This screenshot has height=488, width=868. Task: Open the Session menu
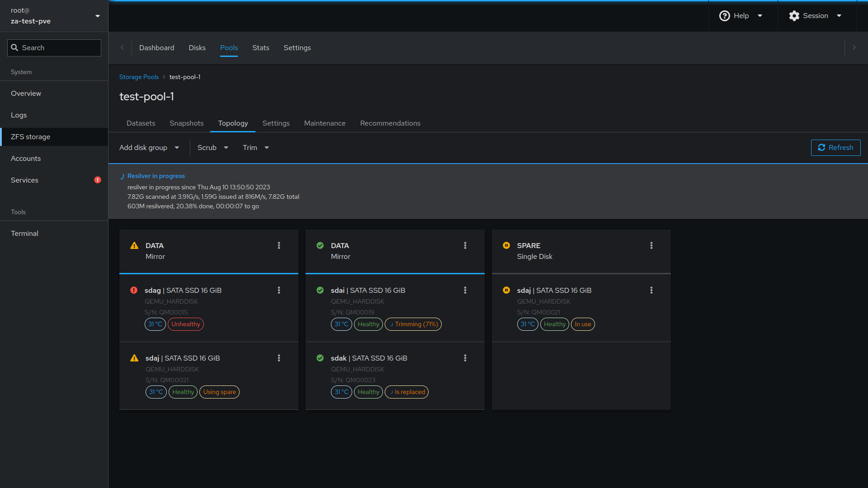(815, 16)
